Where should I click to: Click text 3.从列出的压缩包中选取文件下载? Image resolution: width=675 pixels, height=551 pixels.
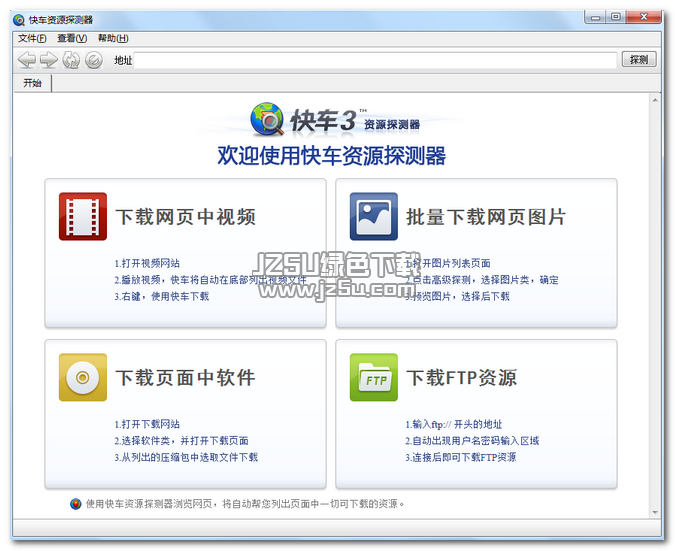[186, 457]
